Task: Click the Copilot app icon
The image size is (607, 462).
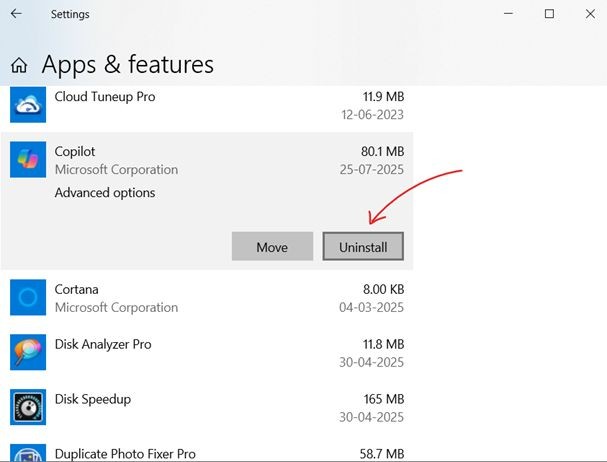Action: coord(26,160)
